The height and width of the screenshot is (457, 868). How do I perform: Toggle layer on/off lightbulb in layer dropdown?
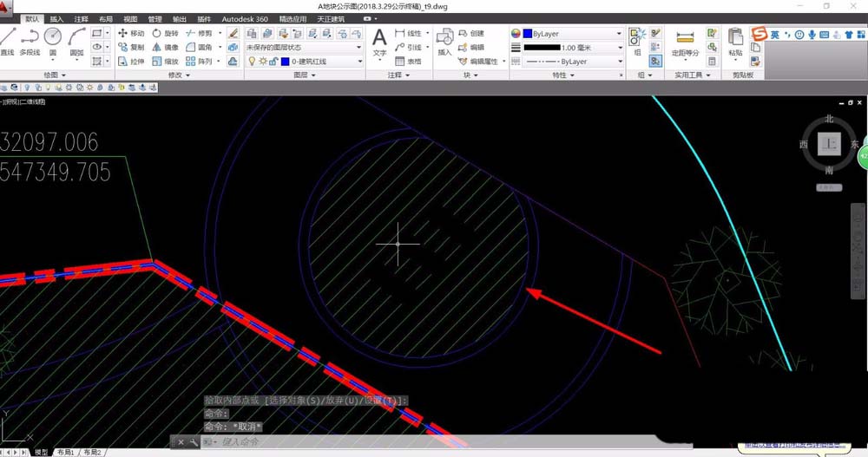pos(252,62)
